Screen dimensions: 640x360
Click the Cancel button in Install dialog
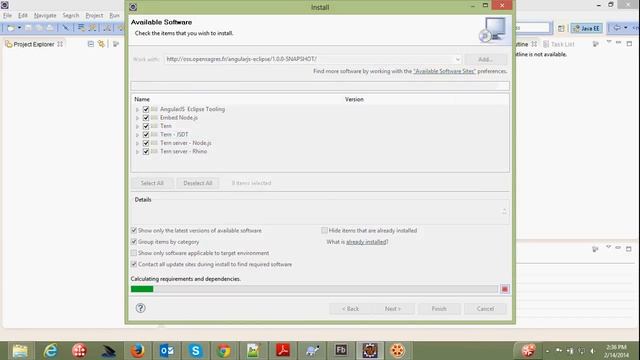coord(485,309)
